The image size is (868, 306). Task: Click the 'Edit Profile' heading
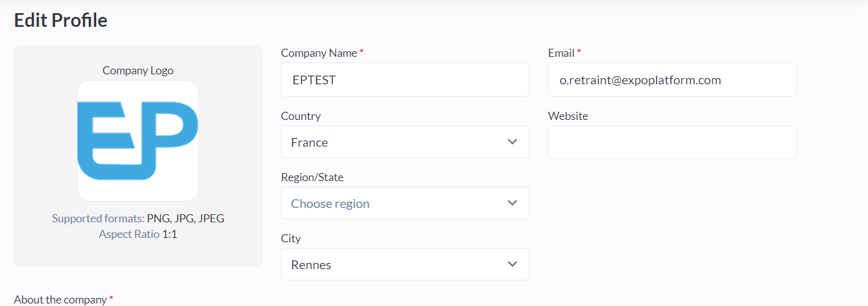61,21
